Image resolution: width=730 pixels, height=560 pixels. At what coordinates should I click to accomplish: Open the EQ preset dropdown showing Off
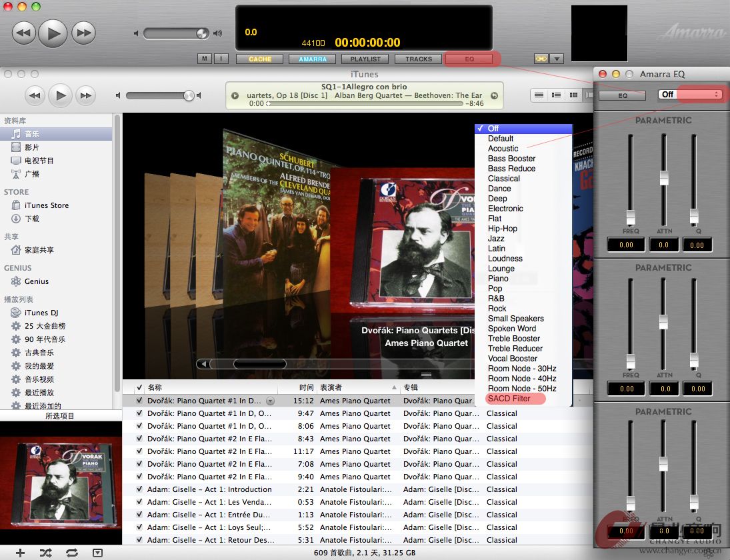click(x=691, y=95)
